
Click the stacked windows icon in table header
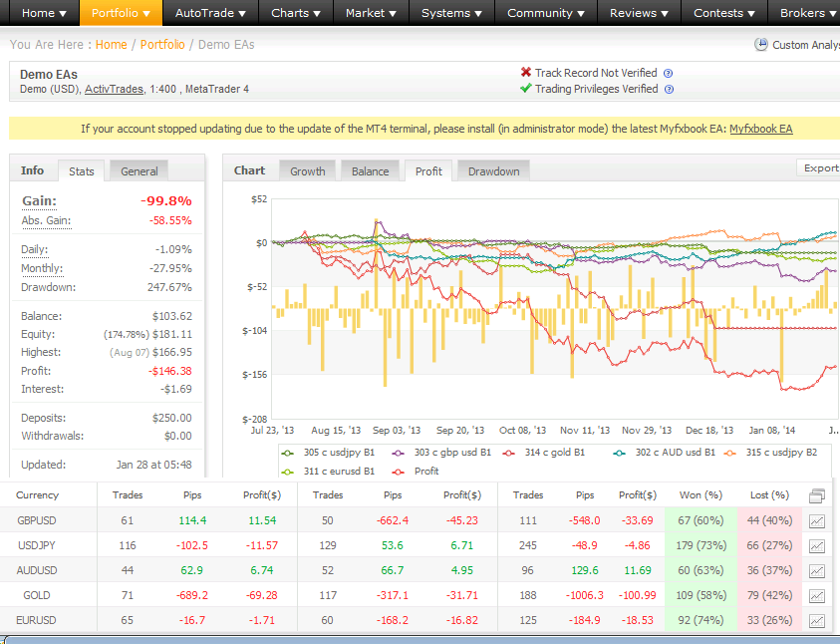(817, 495)
